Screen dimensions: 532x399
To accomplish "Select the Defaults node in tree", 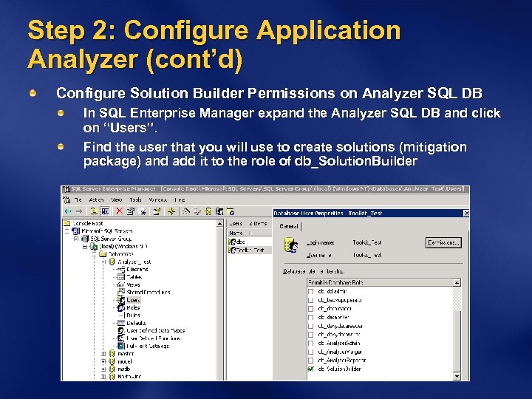I will 137,323.
